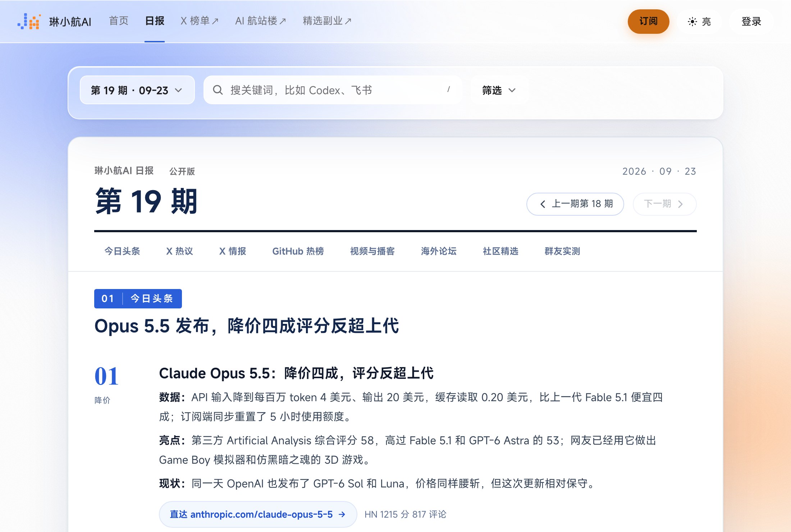Image resolution: width=791 pixels, height=532 pixels.
Task: Toggle the 亮 light theme sun button
Action: [699, 22]
